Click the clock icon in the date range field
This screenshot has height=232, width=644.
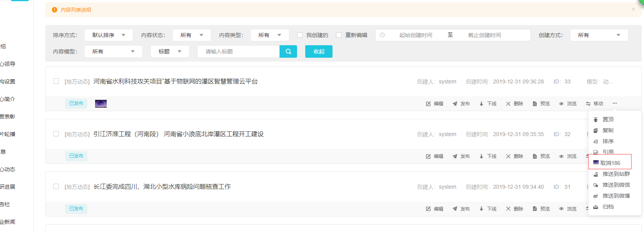click(382, 35)
